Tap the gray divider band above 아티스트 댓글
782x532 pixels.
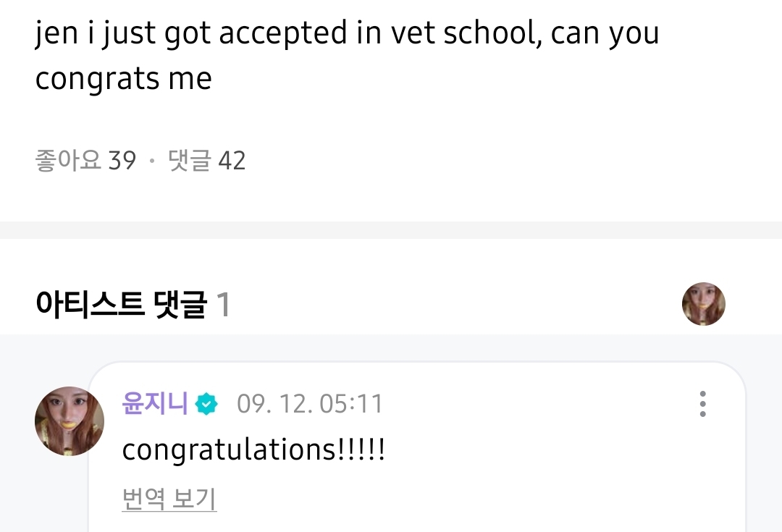click(391, 230)
